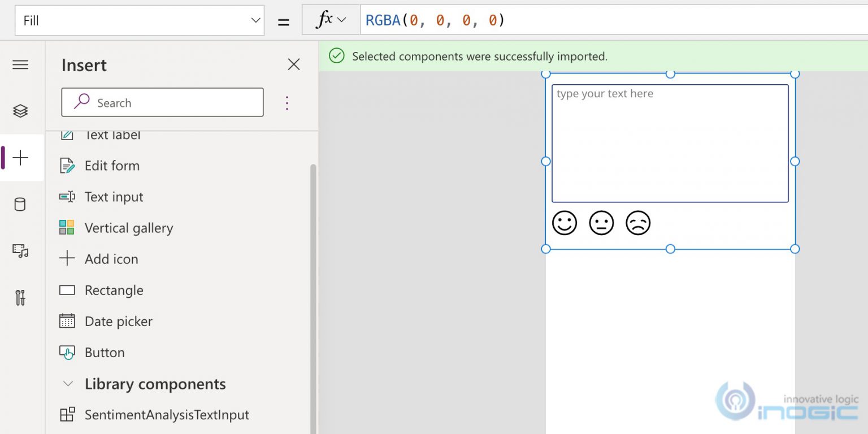Image resolution: width=868 pixels, height=434 pixels.
Task: Click the Insert panel search box
Action: point(162,102)
